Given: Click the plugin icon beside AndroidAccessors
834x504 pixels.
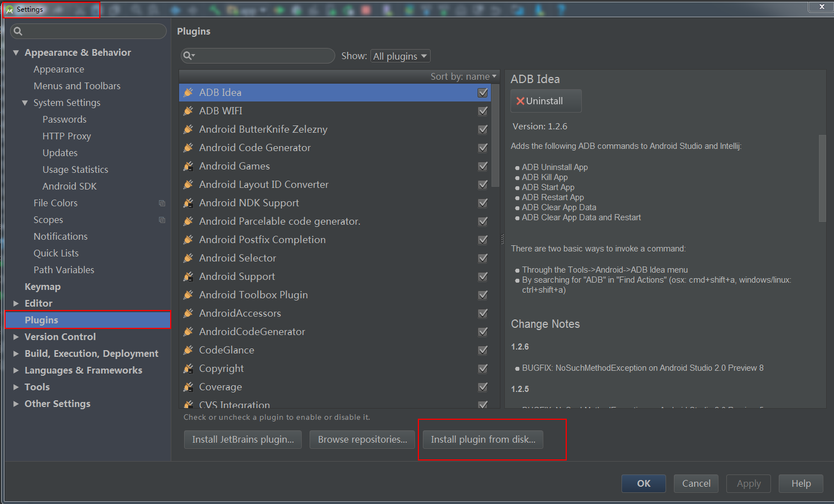Looking at the screenshot, I should [x=189, y=313].
